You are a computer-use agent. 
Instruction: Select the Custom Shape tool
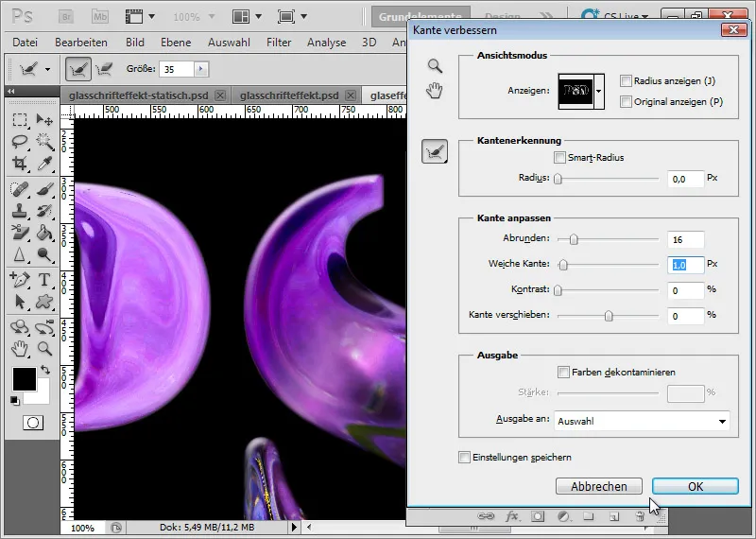[x=44, y=302]
